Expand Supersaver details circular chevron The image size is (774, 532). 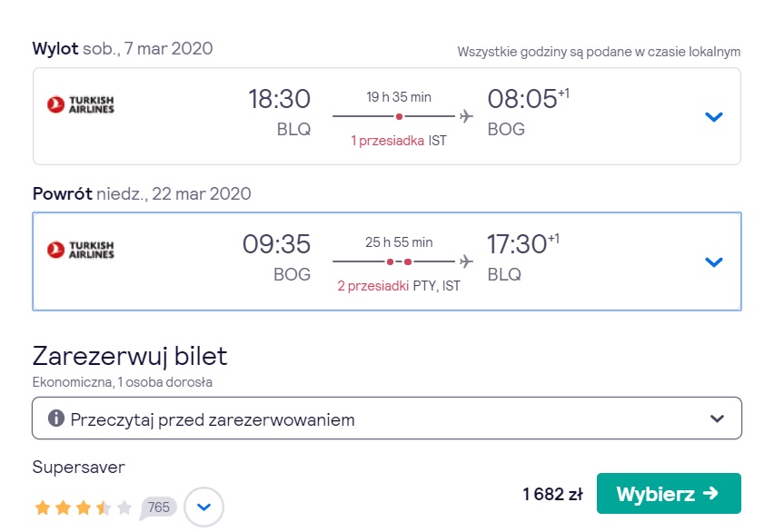pyautogui.click(x=203, y=507)
